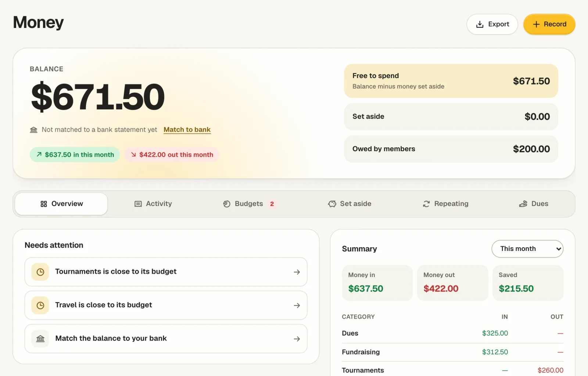Click the Owed by members card
This screenshot has height=376, width=588.
pyautogui.click(x=451, y=149)
